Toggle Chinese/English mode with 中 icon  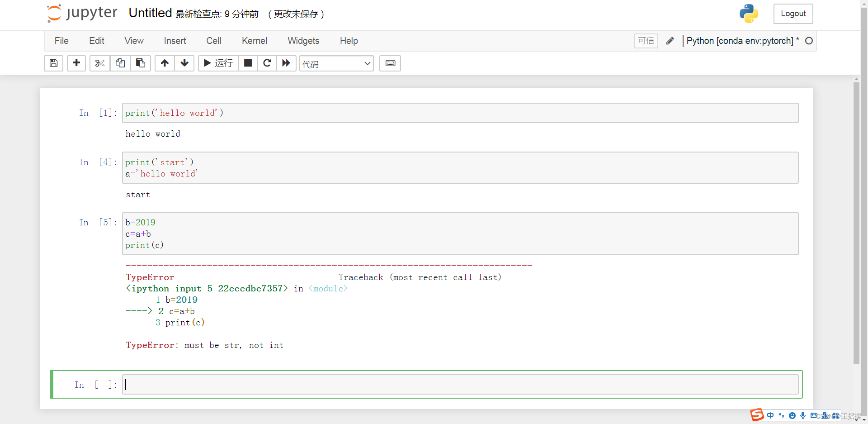770,415
